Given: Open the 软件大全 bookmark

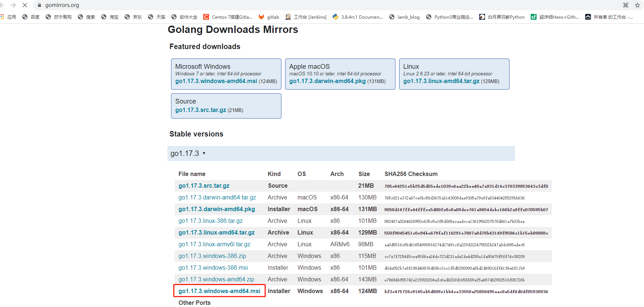Looking at the screenshot, I should (x=184, y=17).
